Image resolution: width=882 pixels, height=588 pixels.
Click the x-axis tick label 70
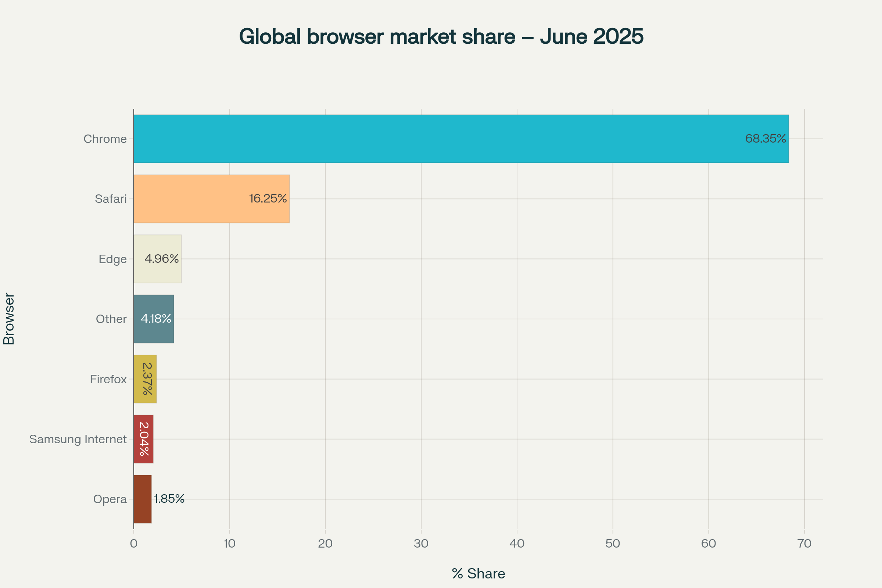(804, 544)
